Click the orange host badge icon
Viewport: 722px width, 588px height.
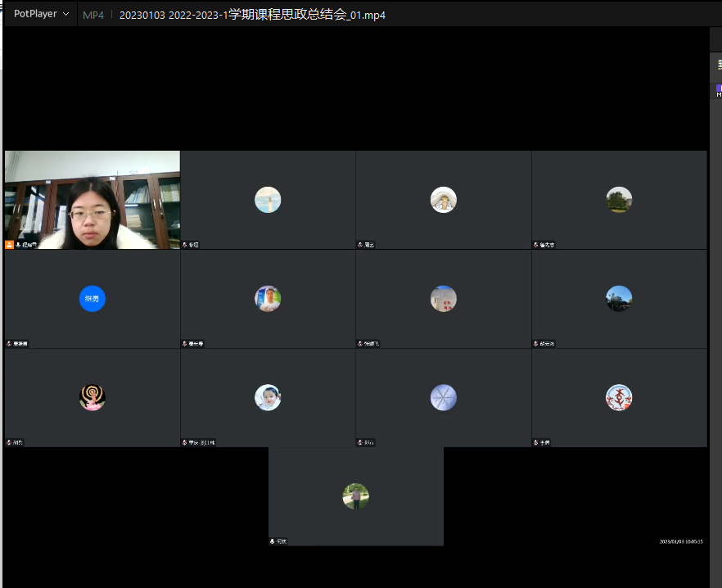pyautogui.click(x=10, y=245)
